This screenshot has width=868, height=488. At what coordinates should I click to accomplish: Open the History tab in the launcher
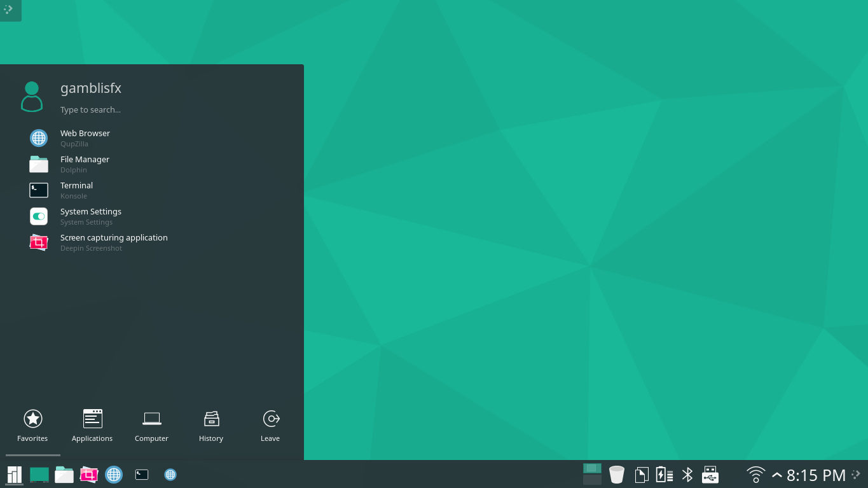[x=210, y=425]
